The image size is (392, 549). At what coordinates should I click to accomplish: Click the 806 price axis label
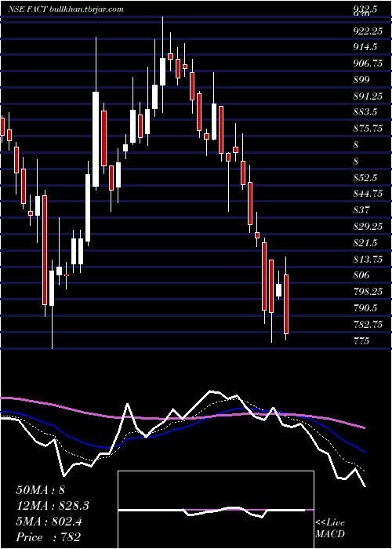click(361, 275)
